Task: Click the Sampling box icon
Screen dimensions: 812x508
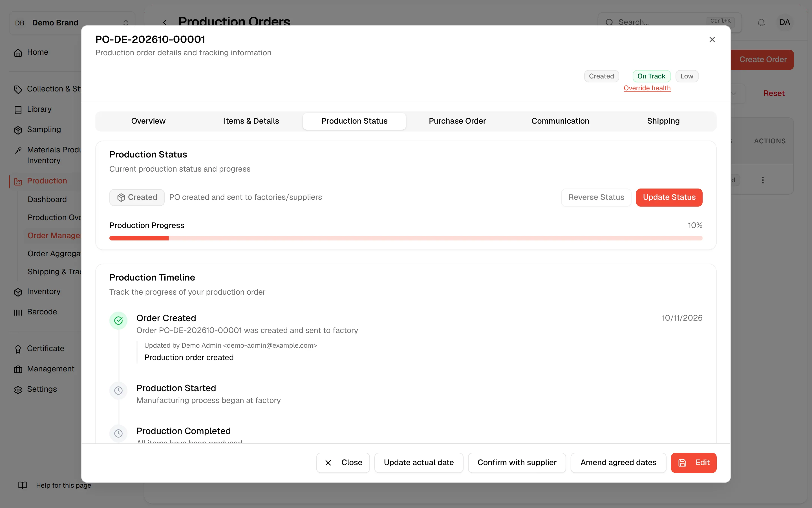Action: click(18, 130)
